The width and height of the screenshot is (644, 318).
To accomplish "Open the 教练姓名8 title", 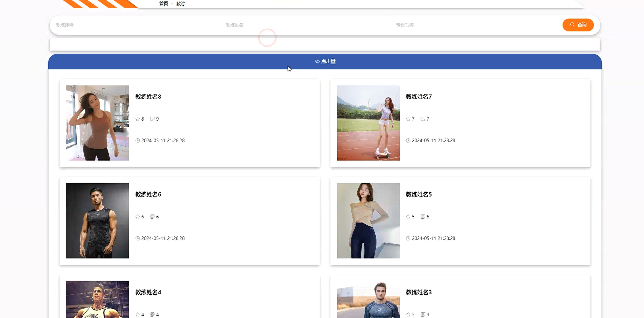I will (x=148, y=97).
